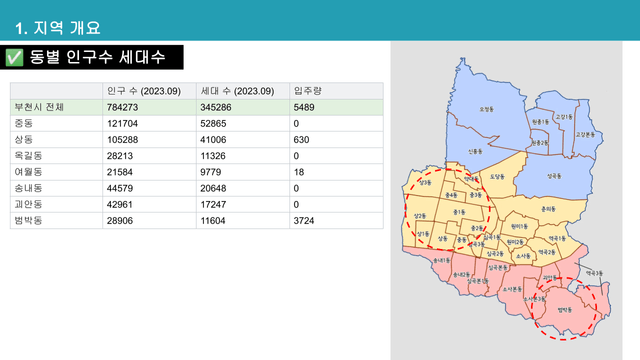Click the '상2동' label on the map

[420, 216]
